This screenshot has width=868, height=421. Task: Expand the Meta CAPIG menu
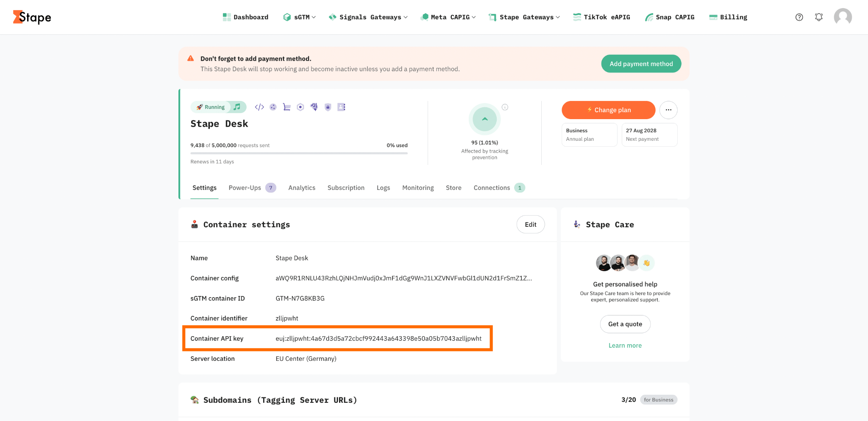(x=448, y=17)
